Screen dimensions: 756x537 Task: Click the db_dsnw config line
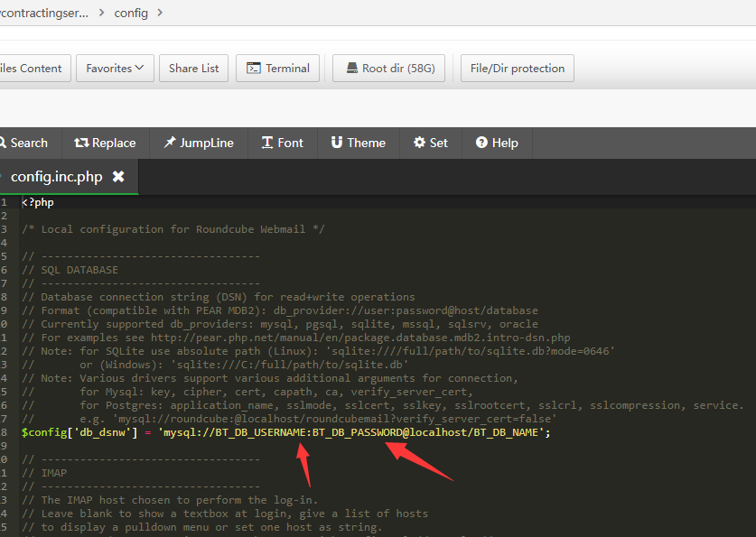coord(286,432)
